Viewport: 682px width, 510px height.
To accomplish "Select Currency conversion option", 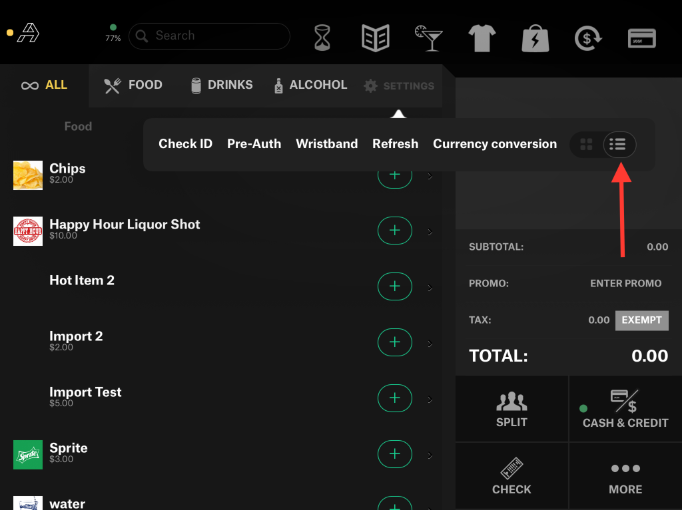I will pos(494,144).
